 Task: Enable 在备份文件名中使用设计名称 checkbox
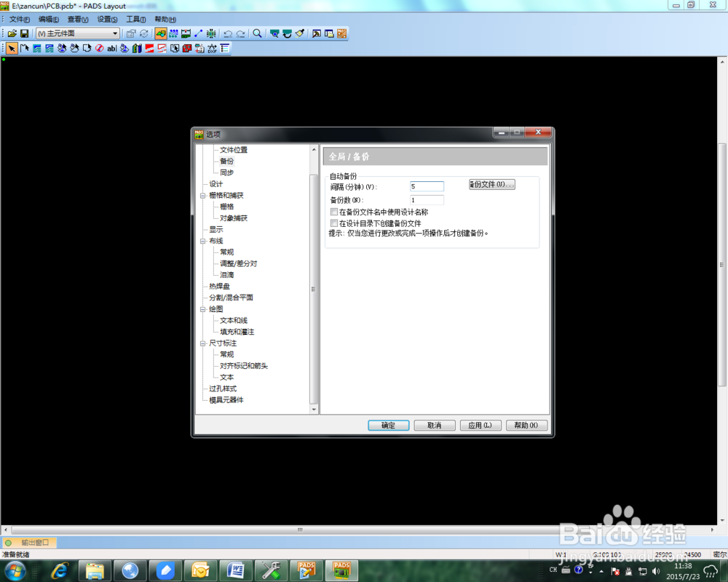click(334, 212)
